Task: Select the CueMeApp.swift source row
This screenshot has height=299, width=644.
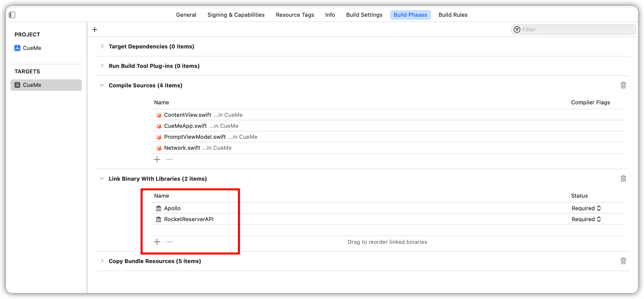Action: point(388,126)
